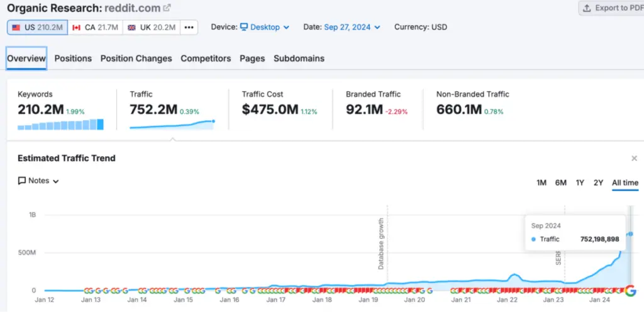Set chart range to 1M
Viewport: 644px width, 312px height.
coord(541,183)
